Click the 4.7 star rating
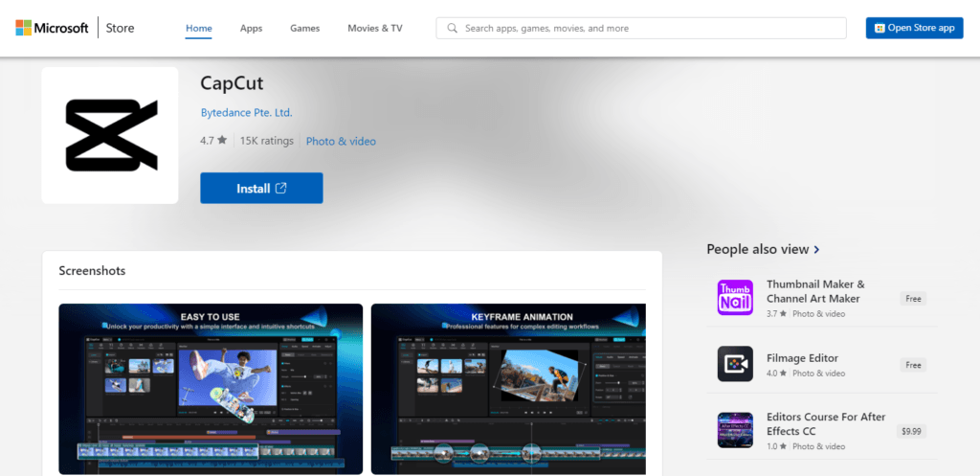 (212, 141)
